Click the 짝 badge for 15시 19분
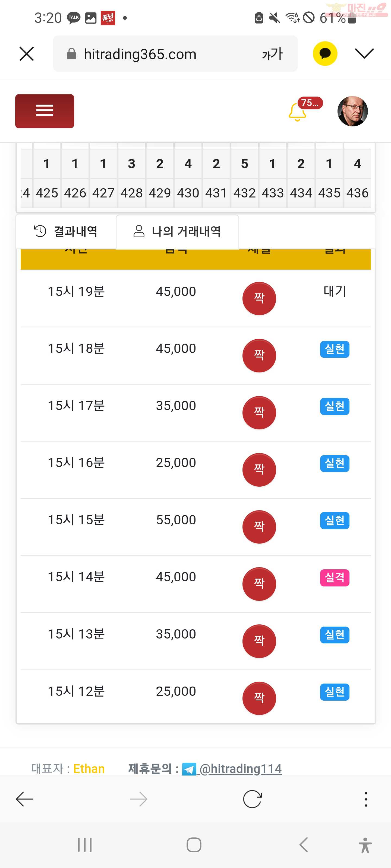 click(259, 298)
